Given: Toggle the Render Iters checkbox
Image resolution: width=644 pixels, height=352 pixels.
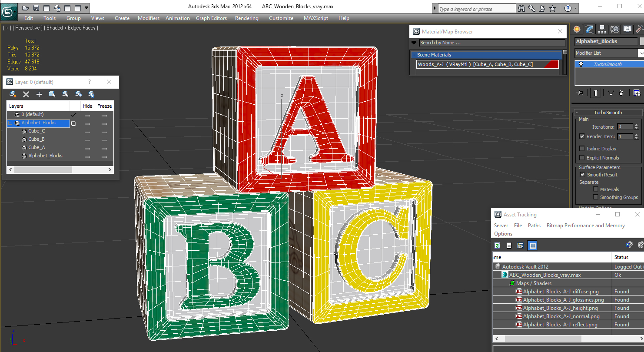Looking at the screenshot, I should [582, 136].
